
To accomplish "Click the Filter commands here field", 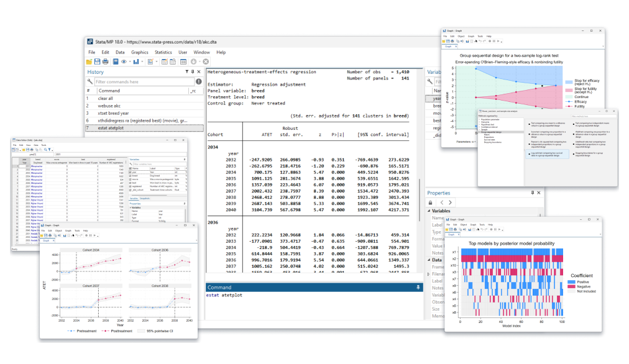I will (x=144, y=82).
